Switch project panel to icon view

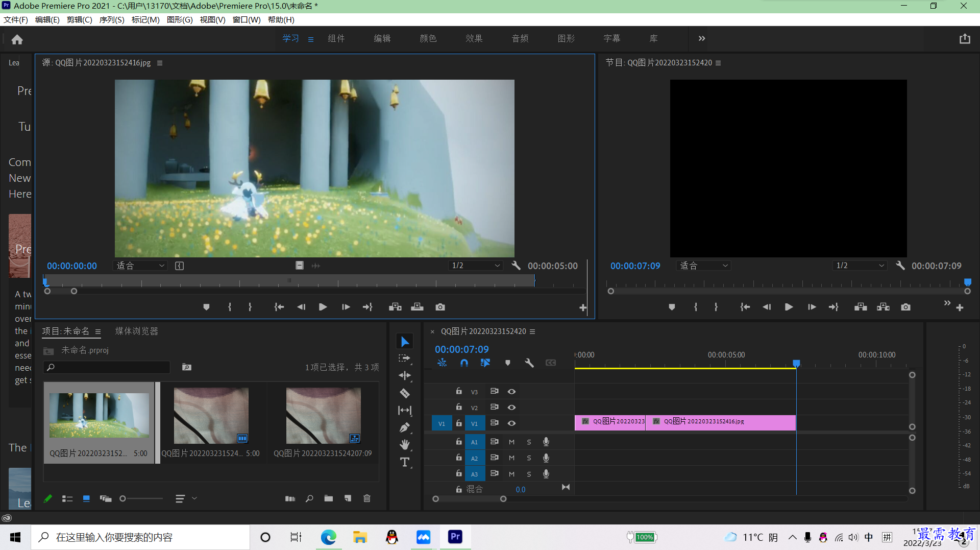tap(86, 499)
